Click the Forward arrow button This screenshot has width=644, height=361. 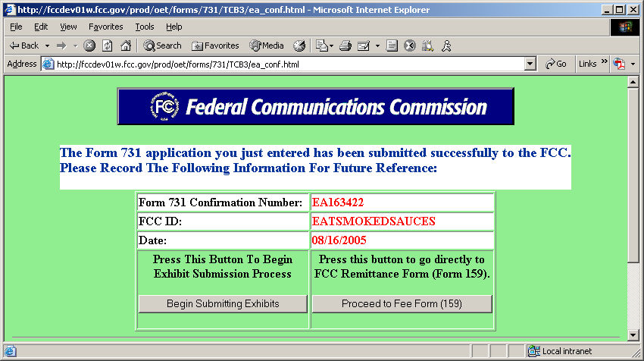click(61, 46)
